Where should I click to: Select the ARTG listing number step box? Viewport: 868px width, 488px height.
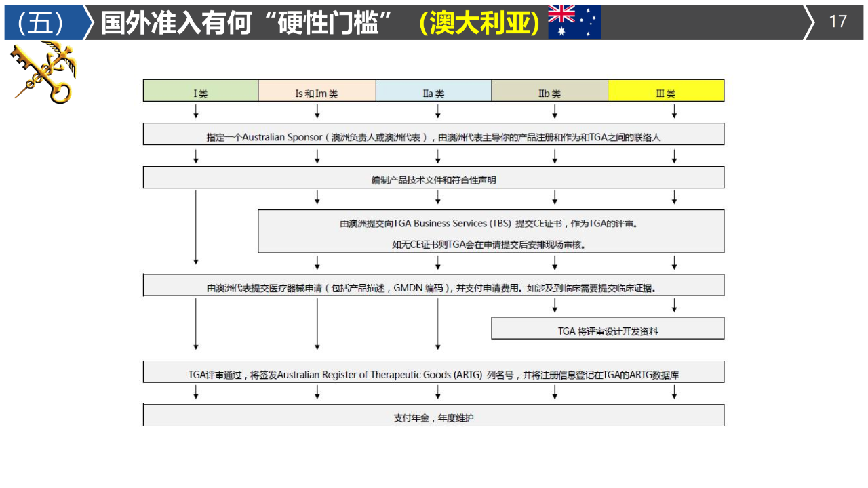pos(433,372)
